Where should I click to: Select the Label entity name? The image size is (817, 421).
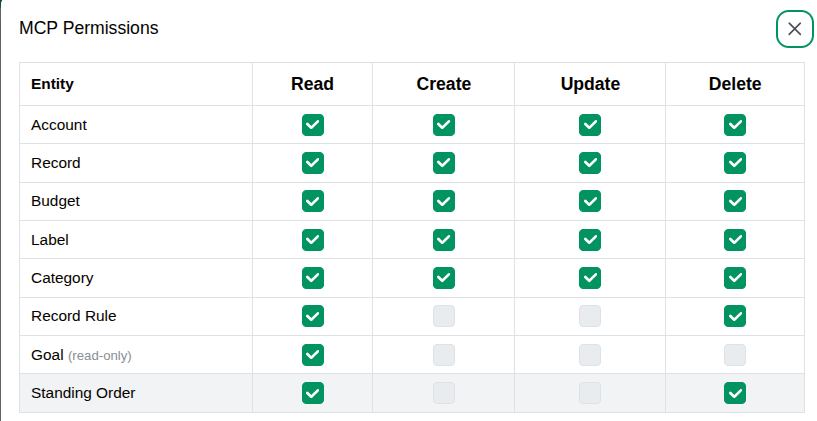49,240
